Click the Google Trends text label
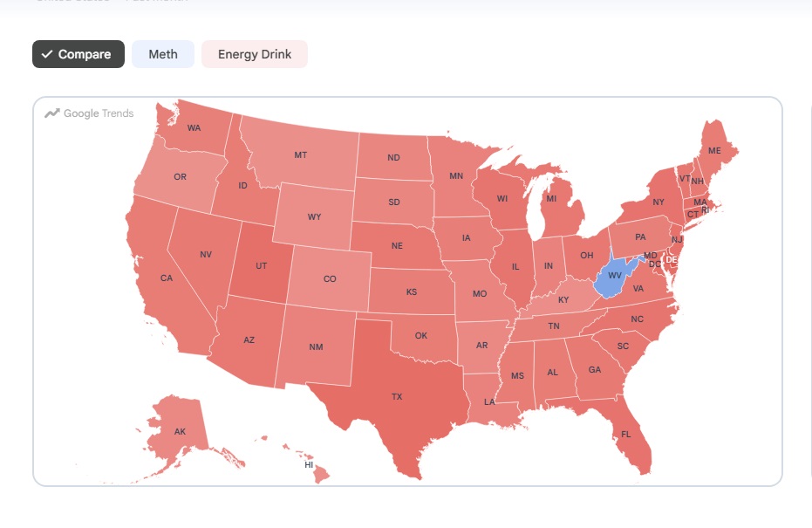 [x=99, y=113]
